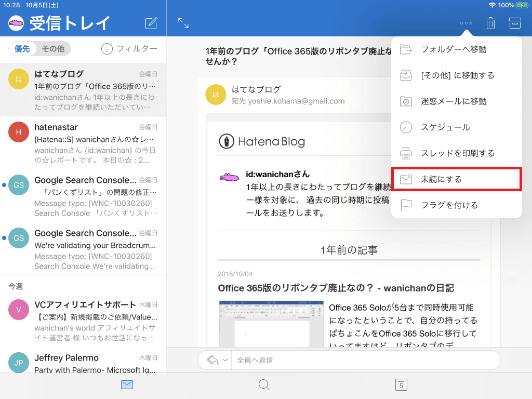Viewport: 532px width, 399px height.
Task: Click the battery indicator in status bar
Action: pos(522,5)
